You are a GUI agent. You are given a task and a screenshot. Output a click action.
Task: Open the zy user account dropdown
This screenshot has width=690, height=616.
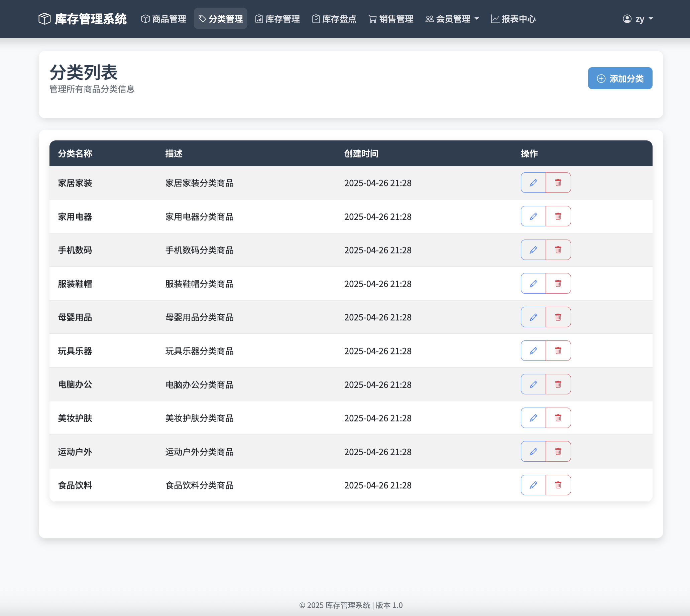[638, 19]
